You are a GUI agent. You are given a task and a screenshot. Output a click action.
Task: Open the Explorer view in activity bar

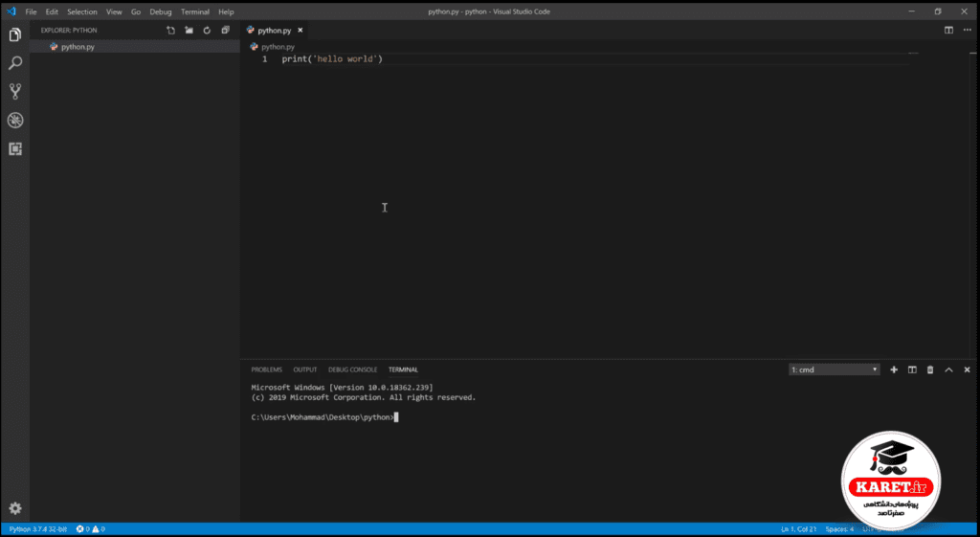point(15,35)
